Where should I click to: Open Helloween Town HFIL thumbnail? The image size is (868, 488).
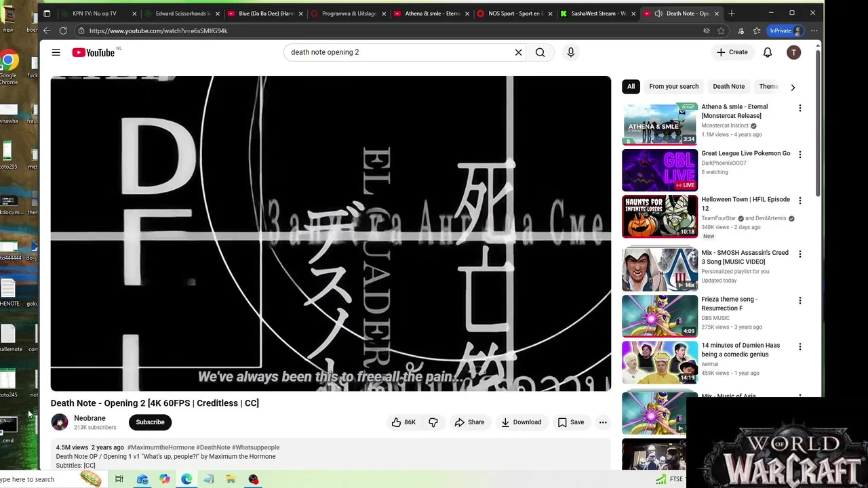click(660, 216)
